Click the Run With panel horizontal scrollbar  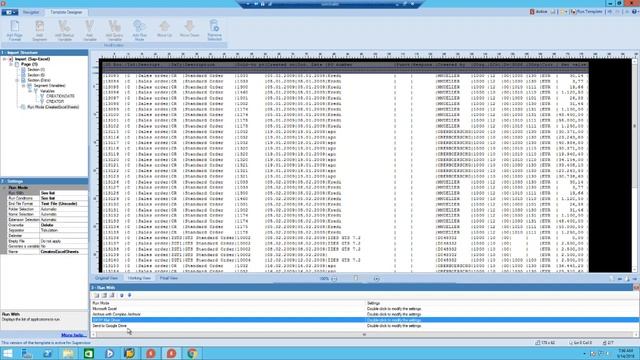coord(364,334)
